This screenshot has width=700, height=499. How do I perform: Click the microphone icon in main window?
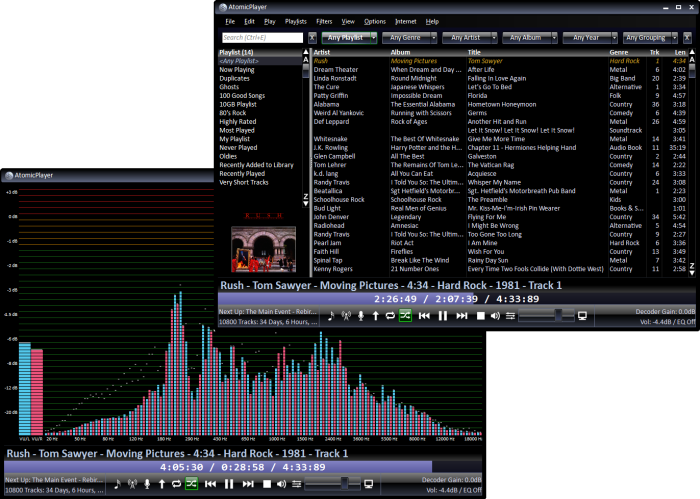(x=361, y=316)
